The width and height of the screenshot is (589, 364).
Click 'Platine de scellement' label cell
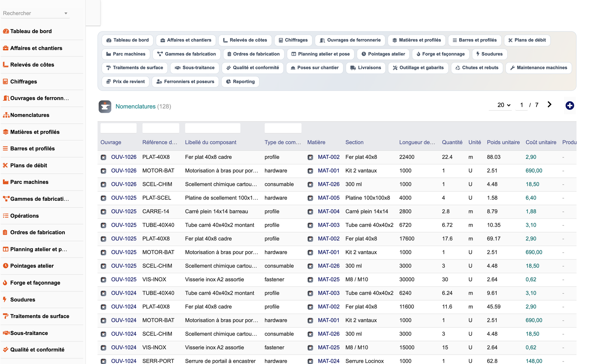[x=222, y=198]
